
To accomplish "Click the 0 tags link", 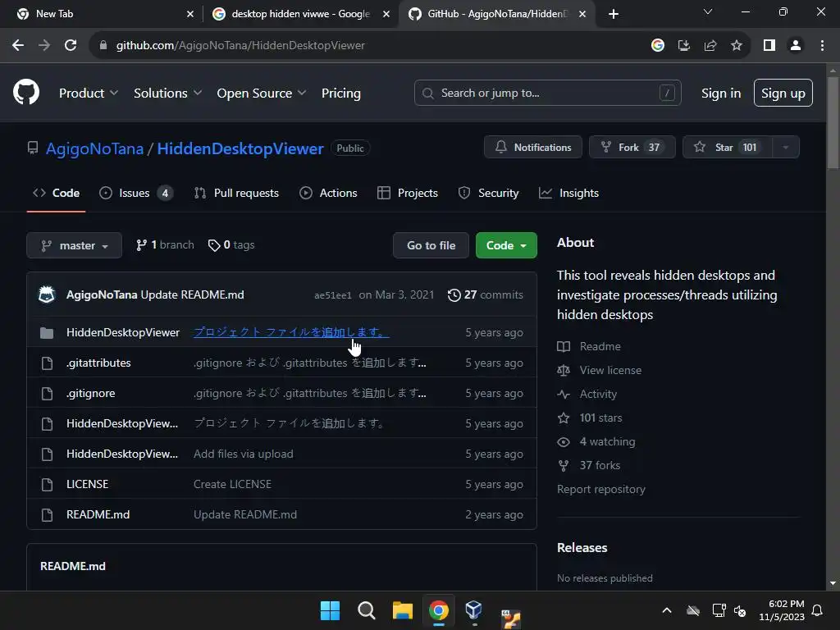I will pyautogui.click(x=231, y=244).
